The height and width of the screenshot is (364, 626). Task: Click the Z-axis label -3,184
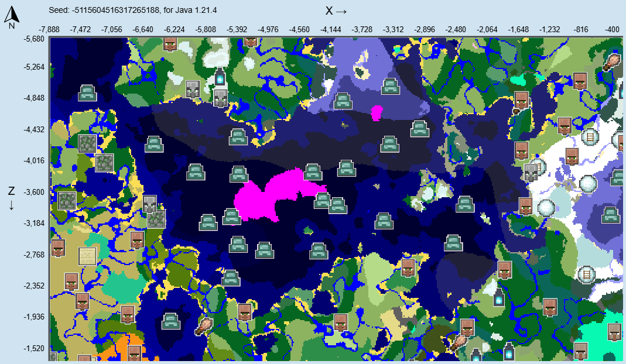click(x=34, y=223)
